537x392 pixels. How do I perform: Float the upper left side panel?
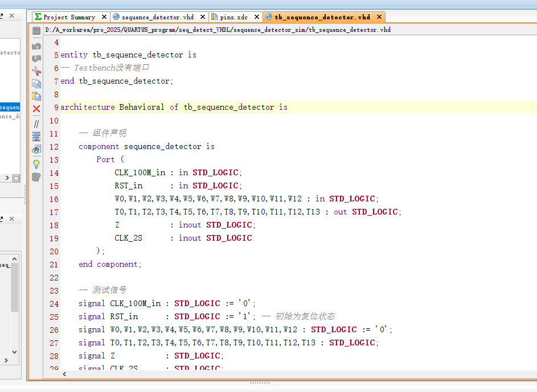1,16
